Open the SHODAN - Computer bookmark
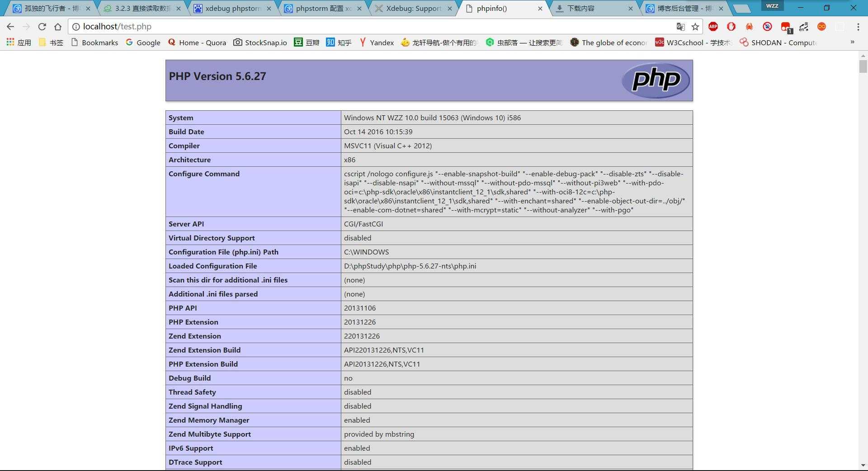This screenshot has height=471, width=868. (x=778, y=42)
